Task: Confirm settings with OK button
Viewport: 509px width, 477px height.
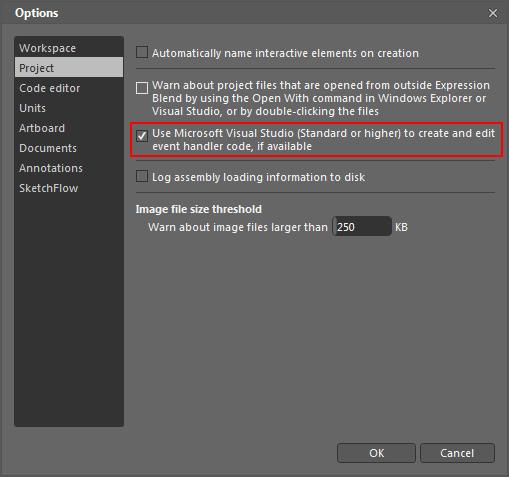Action: pos(376,453)
